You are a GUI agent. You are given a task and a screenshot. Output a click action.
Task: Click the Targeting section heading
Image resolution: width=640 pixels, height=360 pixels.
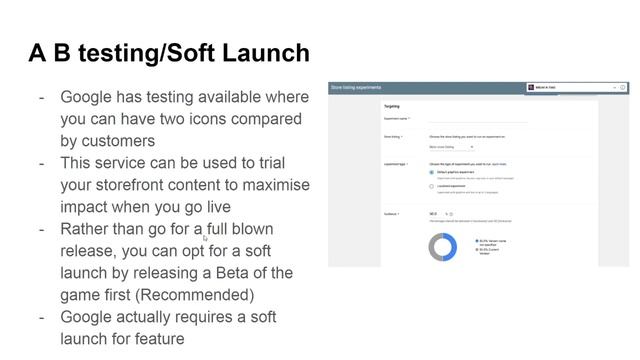pyautogui.click(x=392, y=107)
